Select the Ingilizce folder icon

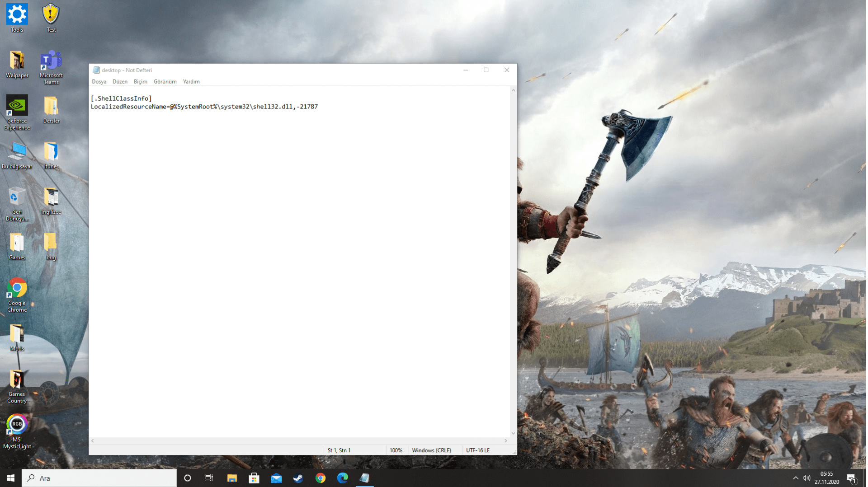(x=51, y=201)
